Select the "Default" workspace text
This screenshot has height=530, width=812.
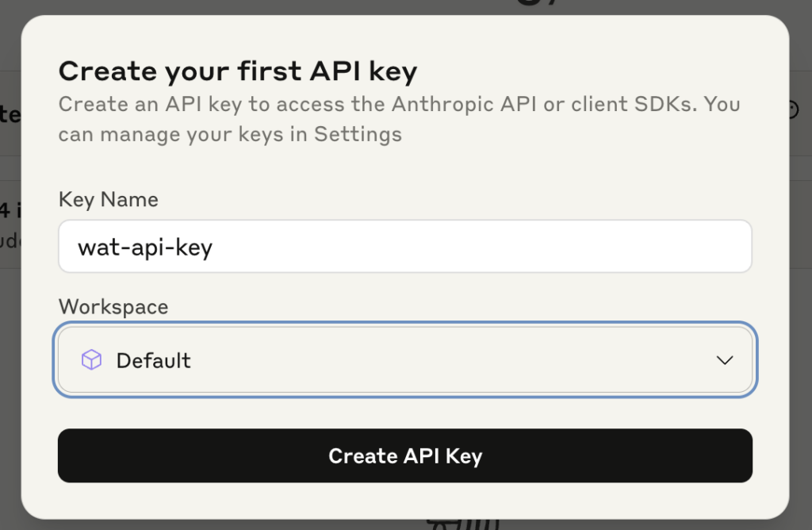pos(154,360)
